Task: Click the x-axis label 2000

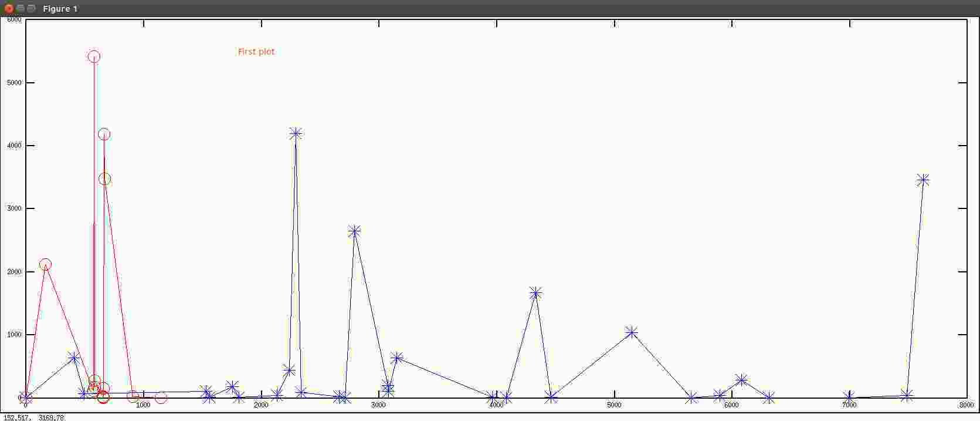Action: (x=261, y=405)
